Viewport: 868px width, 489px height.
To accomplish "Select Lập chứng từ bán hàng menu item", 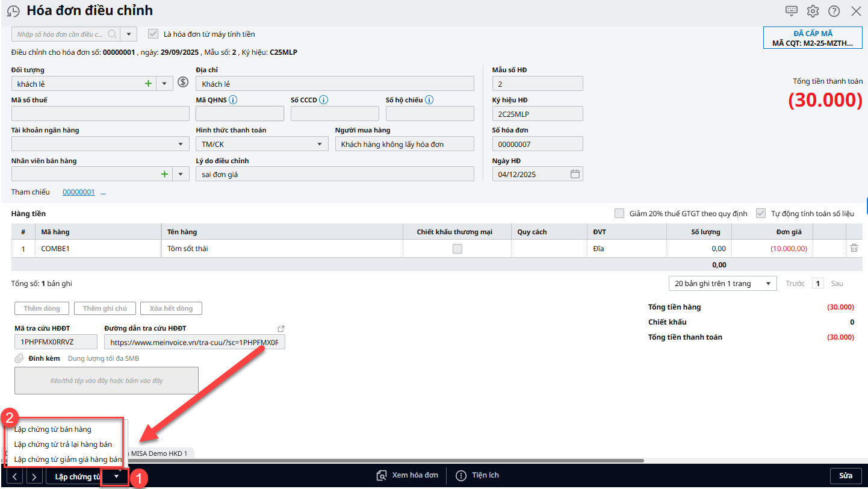I will (x=53, y=429).
